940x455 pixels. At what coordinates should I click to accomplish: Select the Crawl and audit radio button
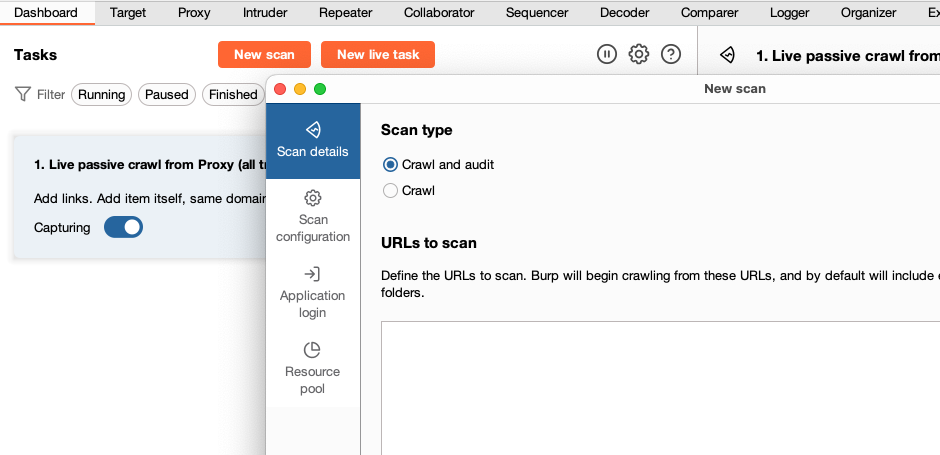[x=390, y=164]
